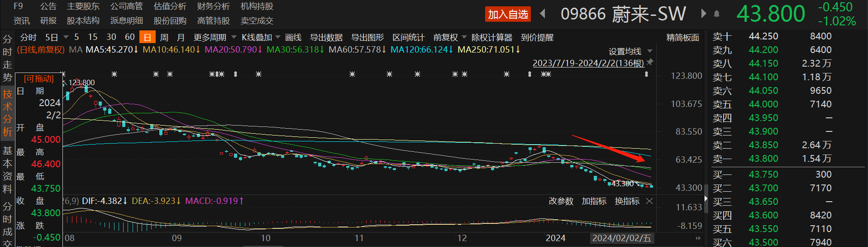Pin the date range with pushpin icon
The width and height of the screenshot is (868, 247).
pyautogui.click(x=650, y=62)
